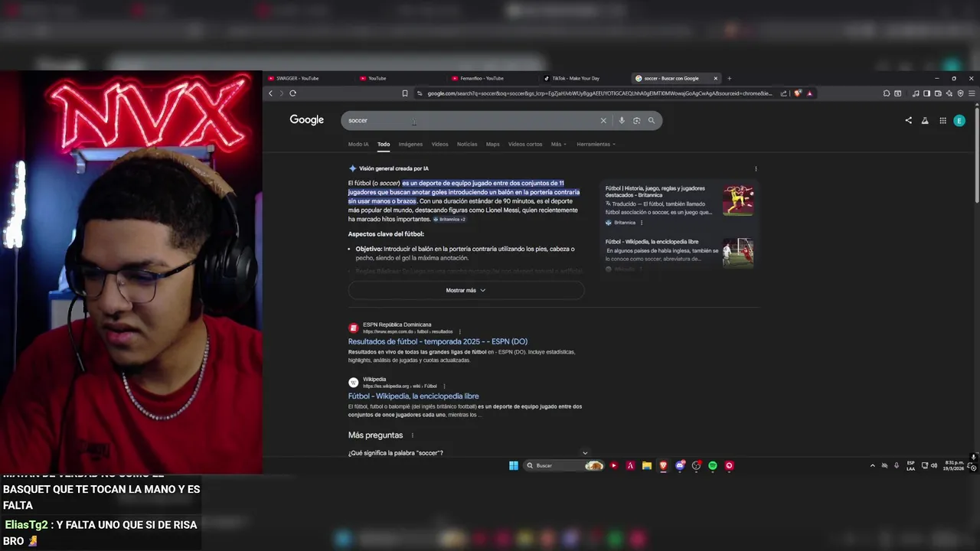Click the browser address bar URL
Viewport: 980px width, 551px height.
tap(599, 93)
